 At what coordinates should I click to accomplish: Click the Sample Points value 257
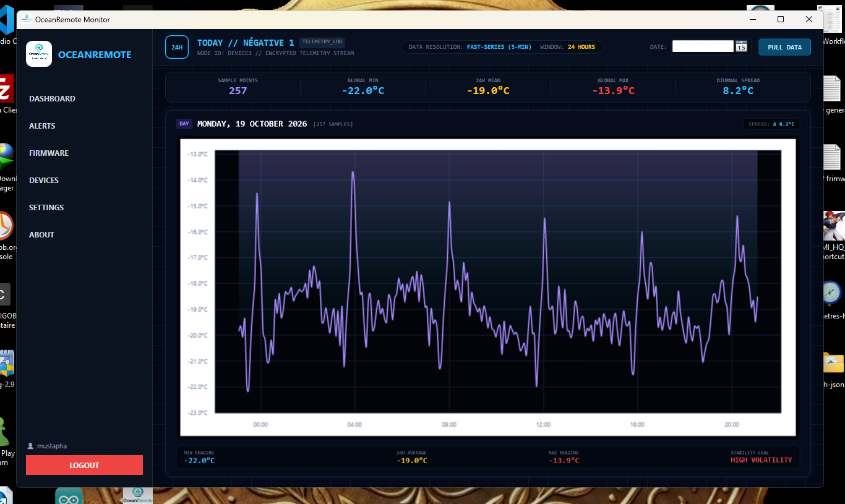[x=238, y=91]
